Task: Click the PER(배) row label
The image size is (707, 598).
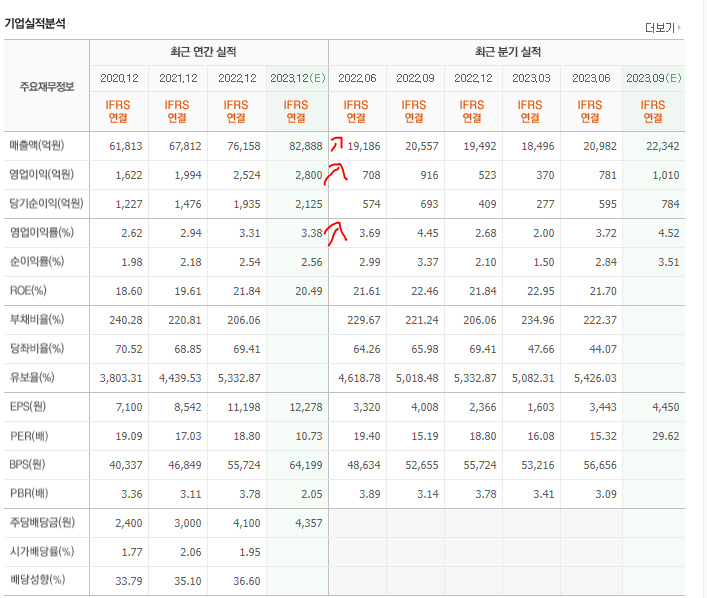Action: (29, 436)
